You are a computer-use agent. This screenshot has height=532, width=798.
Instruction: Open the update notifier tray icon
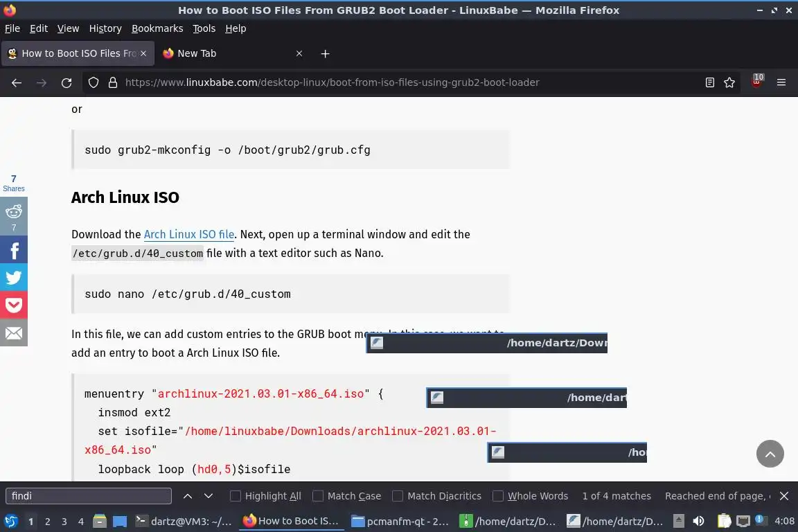(760, 520)
